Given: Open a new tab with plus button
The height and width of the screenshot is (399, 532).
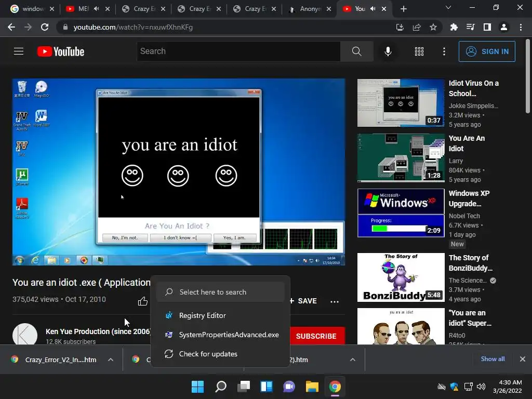Looking at the screenshot, I should point(403,9).
